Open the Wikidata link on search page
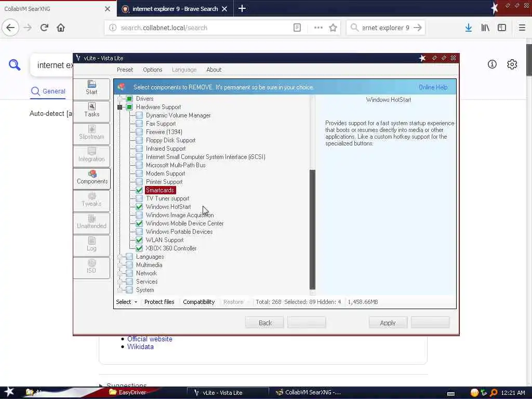Image resolution: width=532 pixels, height=399 pixels. coord(140,347)
